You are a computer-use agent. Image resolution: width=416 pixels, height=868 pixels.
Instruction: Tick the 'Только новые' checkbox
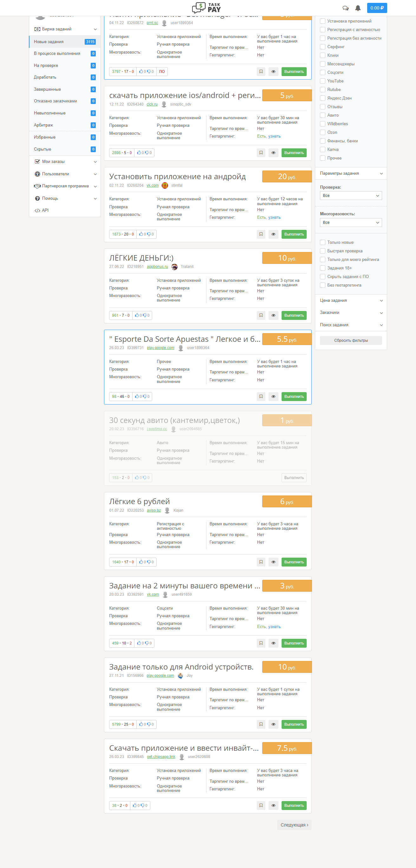[x=322, y=243]
